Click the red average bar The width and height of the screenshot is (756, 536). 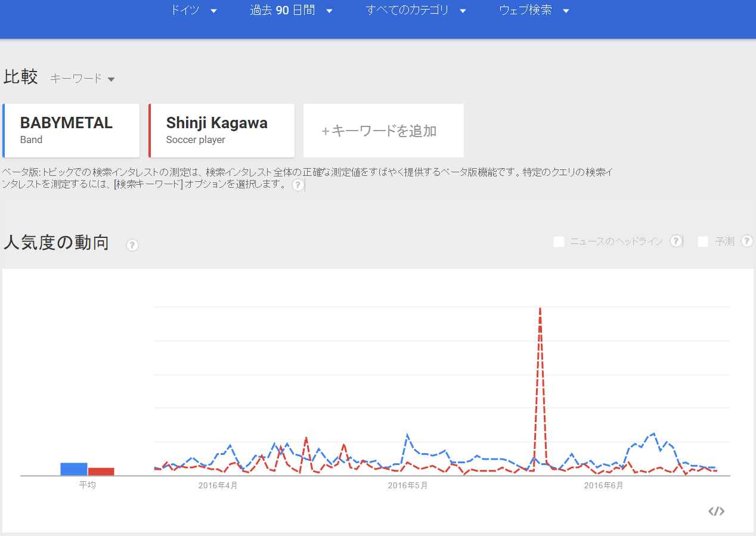(x=101, y=472)
